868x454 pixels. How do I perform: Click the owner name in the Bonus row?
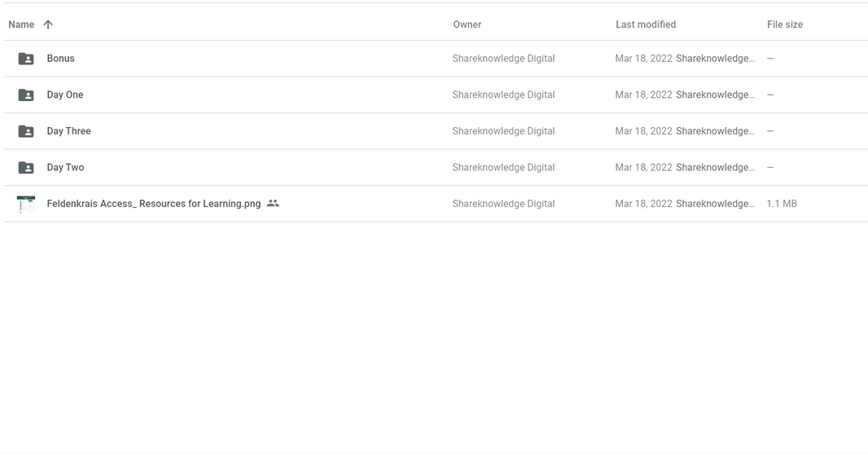pos(503,59)
